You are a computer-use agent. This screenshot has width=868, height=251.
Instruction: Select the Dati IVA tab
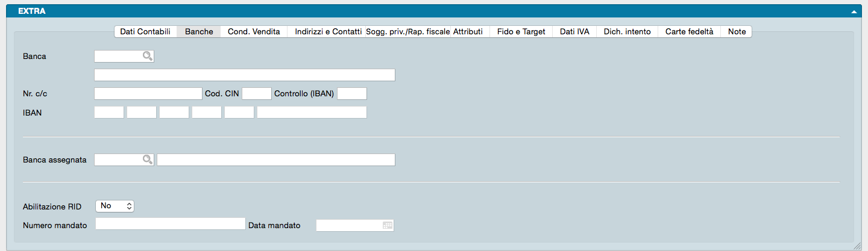click(x=574, y=32)
